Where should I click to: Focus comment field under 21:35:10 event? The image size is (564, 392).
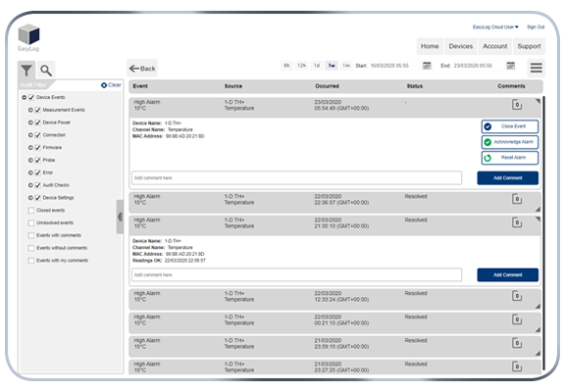pyautogui.click(x=297, y=274)
